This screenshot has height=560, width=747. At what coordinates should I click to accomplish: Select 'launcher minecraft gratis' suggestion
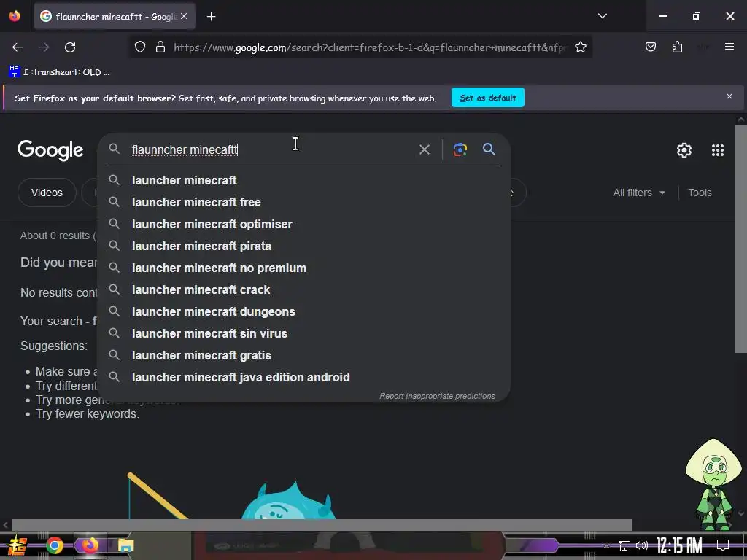pyautogui.click(x=303, y=356)
